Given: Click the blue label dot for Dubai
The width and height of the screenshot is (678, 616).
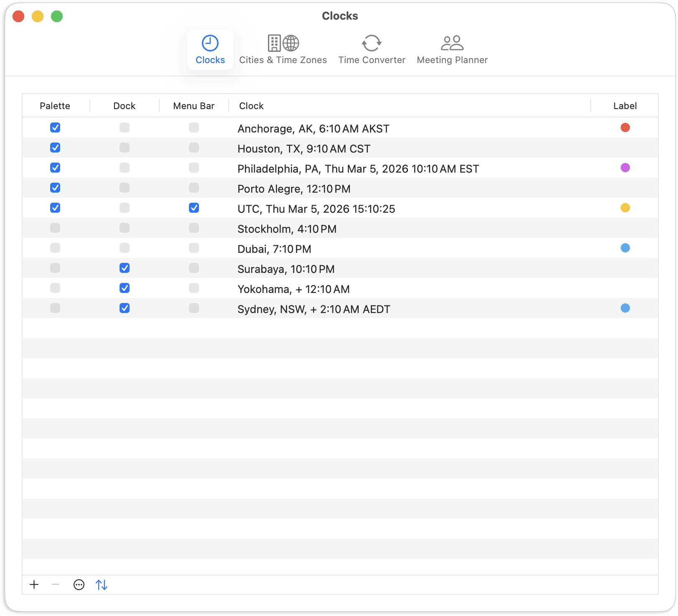Looking at the screenshot, I should (625, 248).
